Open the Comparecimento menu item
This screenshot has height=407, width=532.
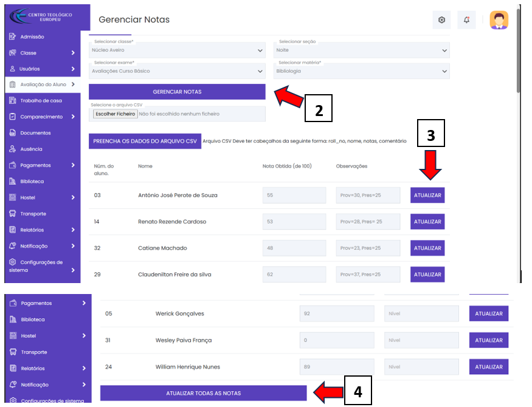coord(41,117)
